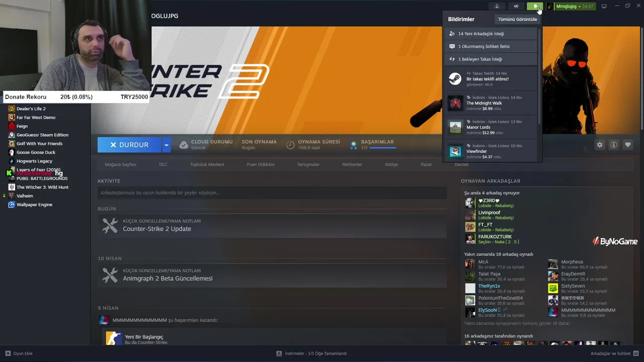Viewport: 644px width, 362px height.
Task: Click the Oynama Süresi clock icon
Action: [x=290, y=145]
